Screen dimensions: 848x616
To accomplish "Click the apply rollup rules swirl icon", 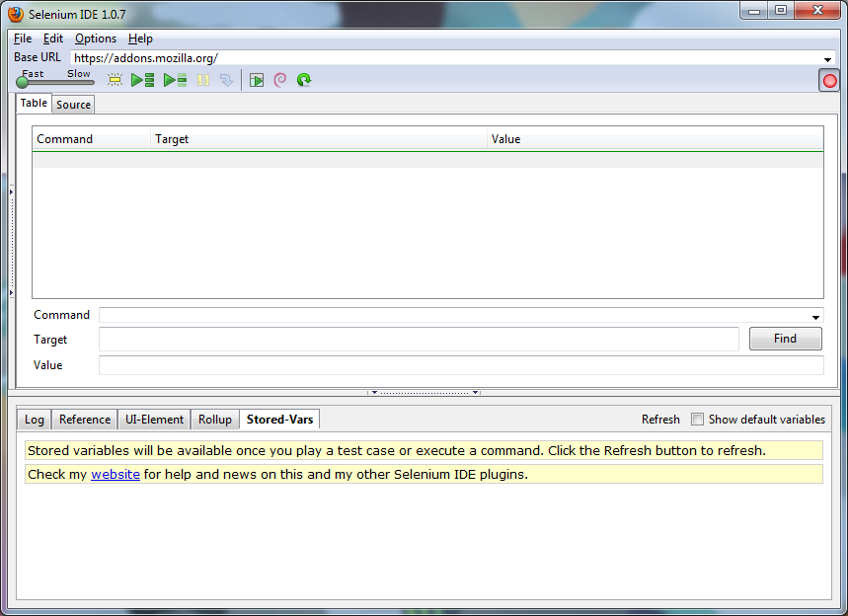I will coord(280,80).
